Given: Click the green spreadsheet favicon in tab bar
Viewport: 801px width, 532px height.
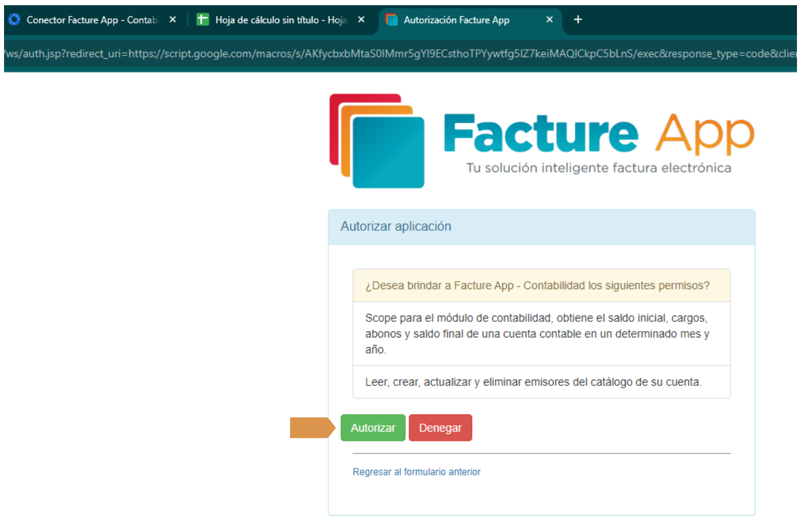Looking at the screenshot, I should 203,20.
